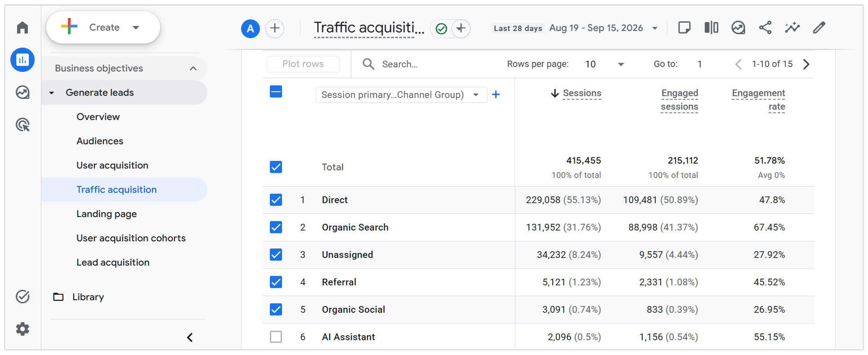Image resolution: width=868 pixels, height=355 pixels.
Task: Add a secondary dimension with the blue plus
Action: [496, 94]
